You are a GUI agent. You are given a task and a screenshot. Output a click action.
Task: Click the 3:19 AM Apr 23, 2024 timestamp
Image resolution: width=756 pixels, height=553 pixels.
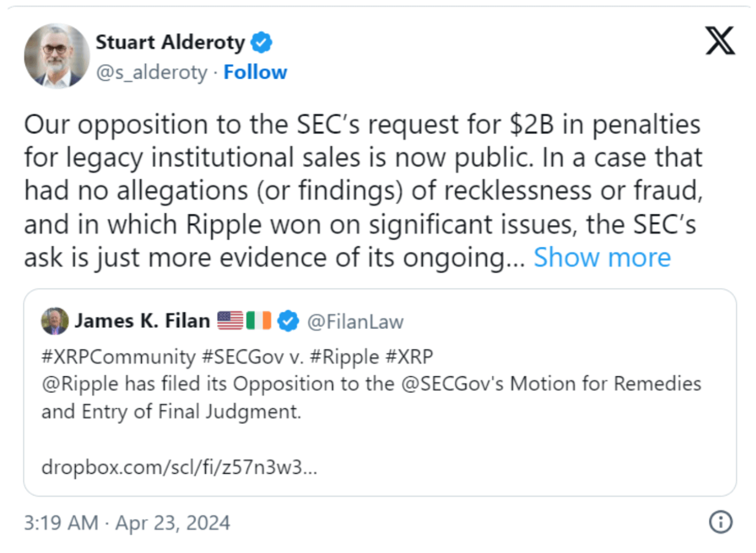pos(126,523)
